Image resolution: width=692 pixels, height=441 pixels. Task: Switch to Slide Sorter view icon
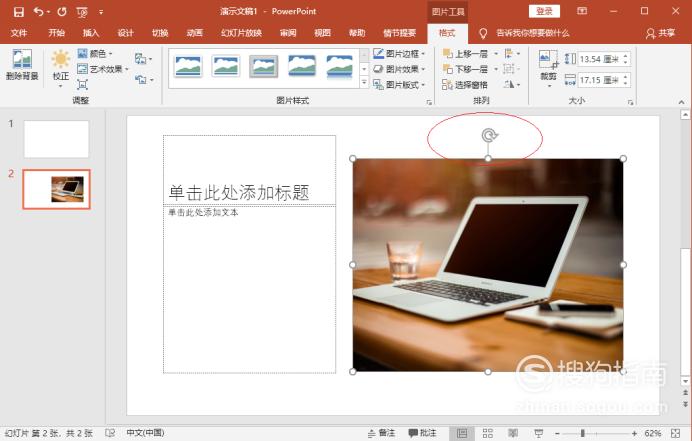[488, 433]
